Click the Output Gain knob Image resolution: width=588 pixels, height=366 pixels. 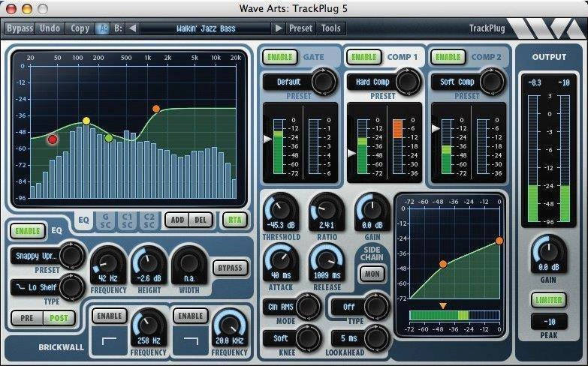[549, 252]
